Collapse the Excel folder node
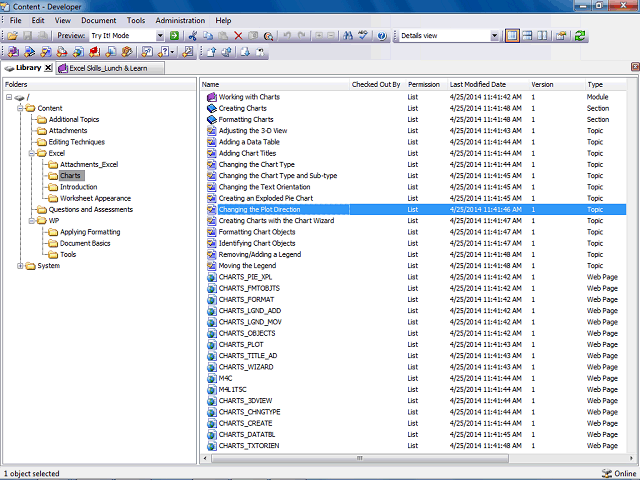 (x=31, y=153)
